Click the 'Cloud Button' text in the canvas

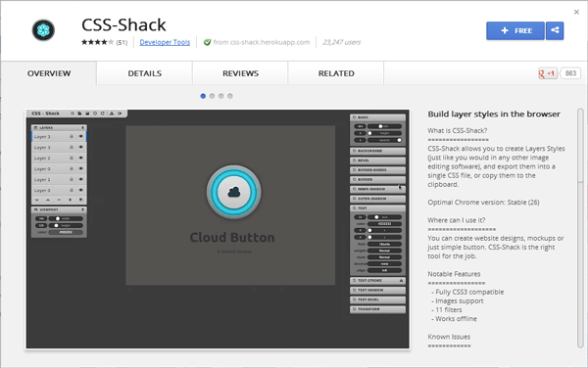point(232,238)
